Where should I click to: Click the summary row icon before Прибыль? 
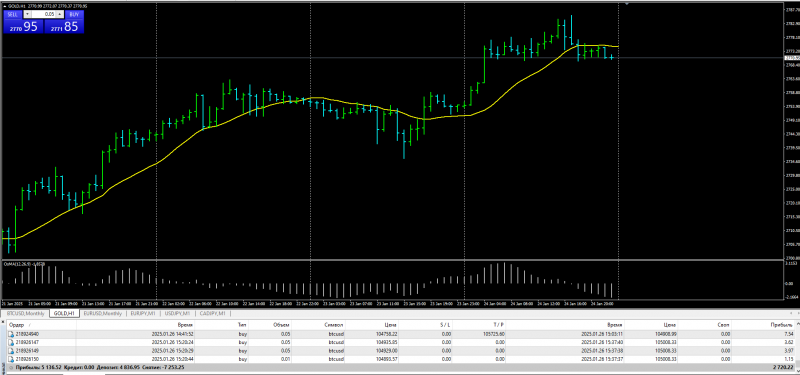(11, 367)
